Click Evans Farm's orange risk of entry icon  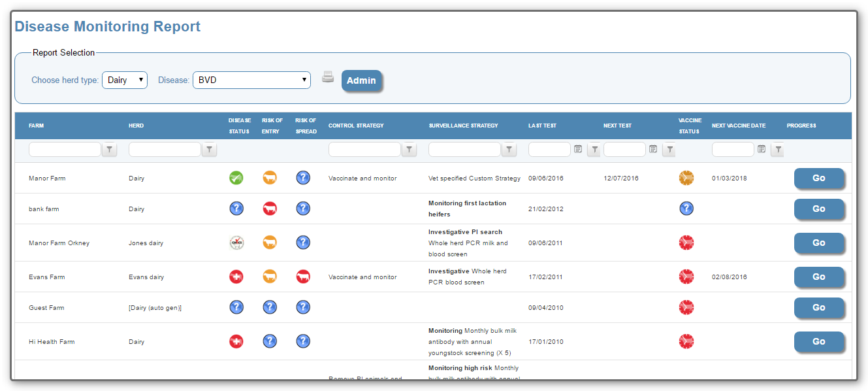[270, 277]
